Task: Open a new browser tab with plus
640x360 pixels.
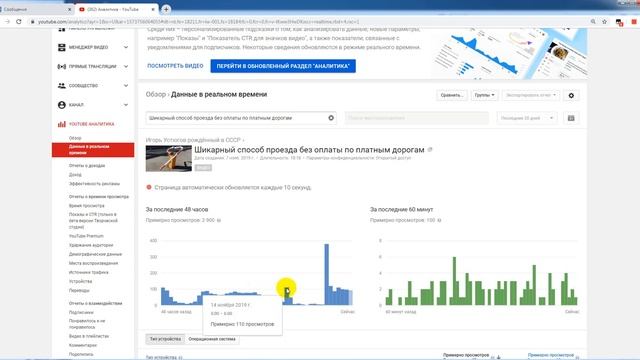Action: 166,9
